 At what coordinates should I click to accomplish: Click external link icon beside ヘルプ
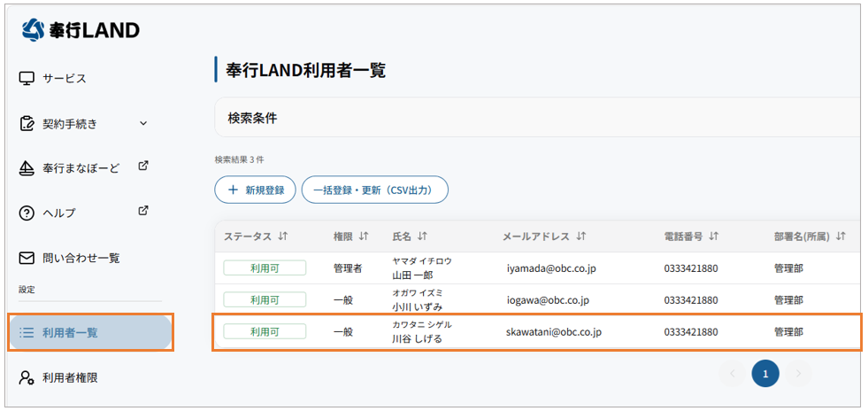(143, 211)
